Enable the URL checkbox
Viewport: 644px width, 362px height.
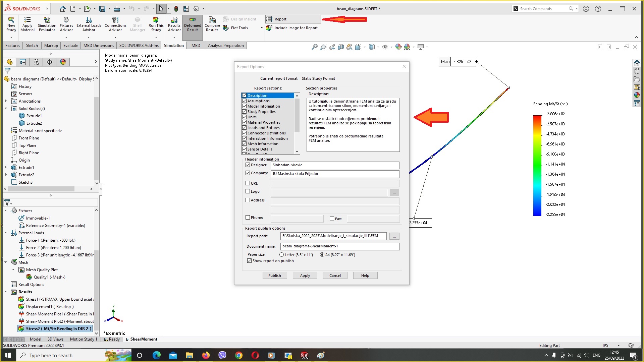[x=248, y=183]
